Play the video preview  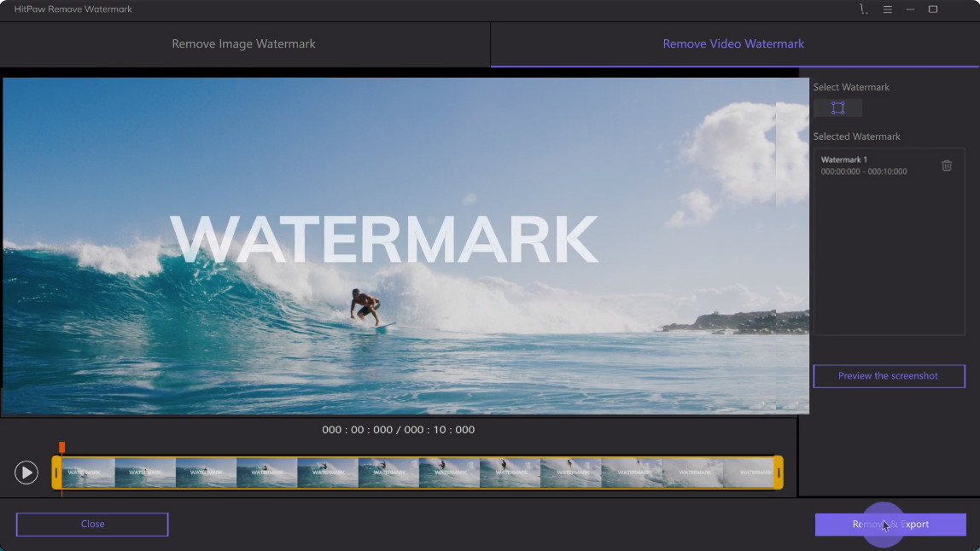click(x=26, y=473)
